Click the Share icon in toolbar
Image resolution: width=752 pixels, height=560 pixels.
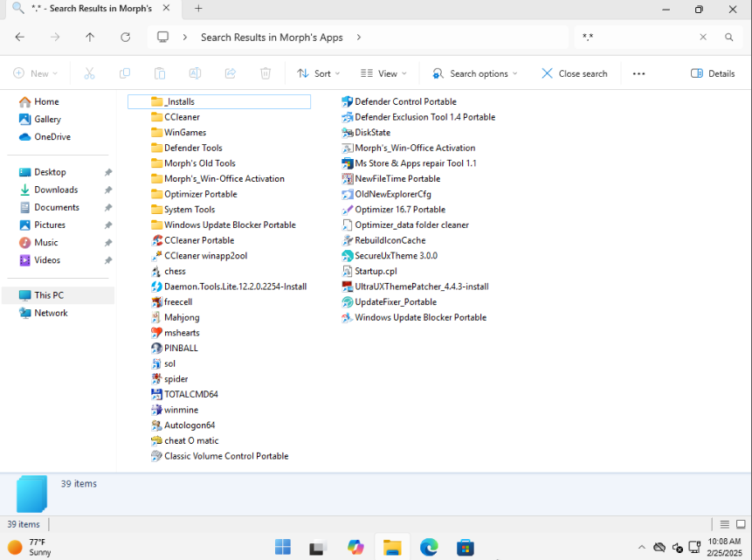pos(231,73)
